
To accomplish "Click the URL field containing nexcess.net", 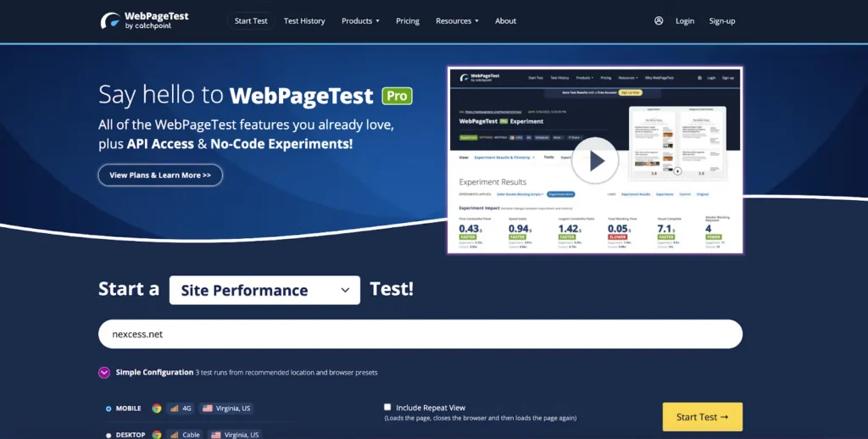I will (x=420, y=334).
